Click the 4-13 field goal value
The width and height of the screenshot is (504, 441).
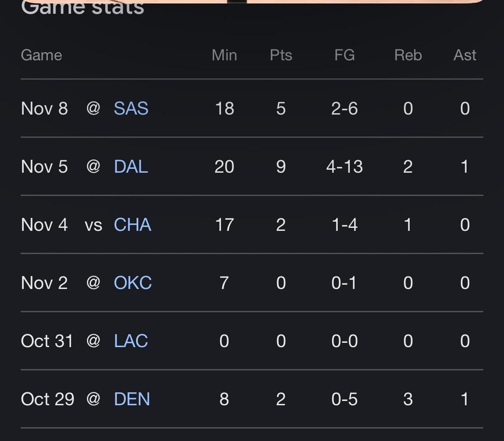coord(344,167)
